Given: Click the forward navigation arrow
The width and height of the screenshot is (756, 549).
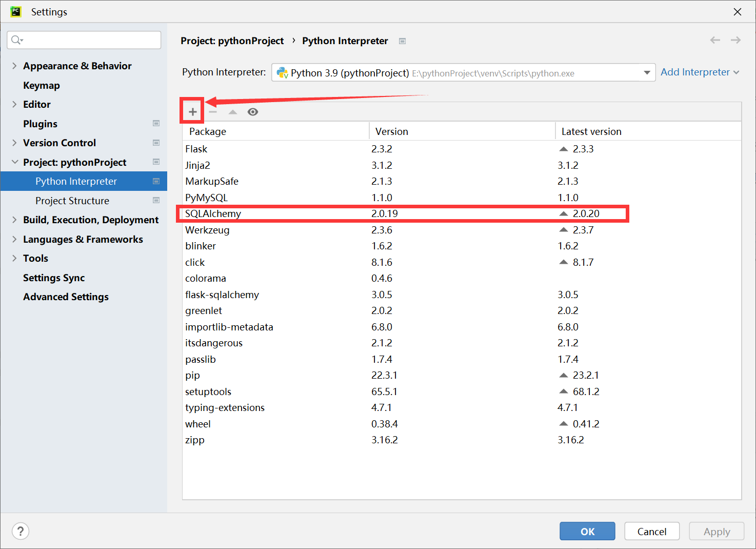Looking at the screenshot, I should [x=735, y=40].
